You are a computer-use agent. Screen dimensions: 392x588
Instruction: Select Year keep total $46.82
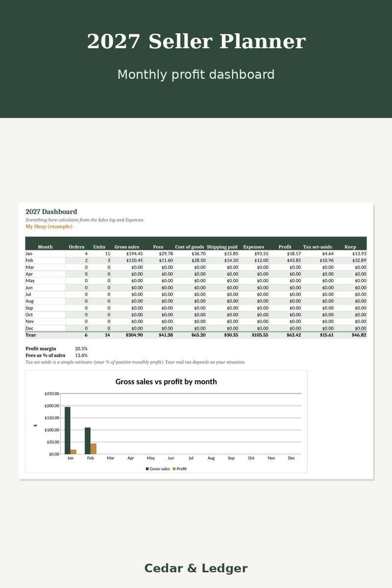tap(359, 335)
